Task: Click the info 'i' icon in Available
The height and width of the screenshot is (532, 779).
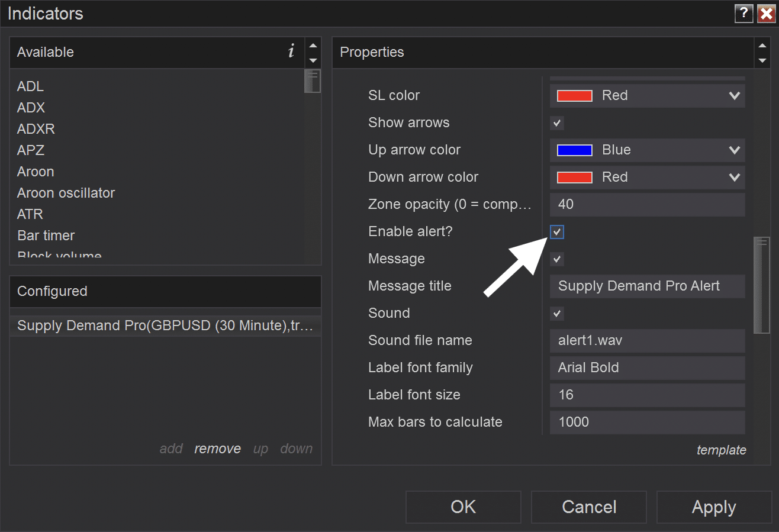Action: (291, 51)
